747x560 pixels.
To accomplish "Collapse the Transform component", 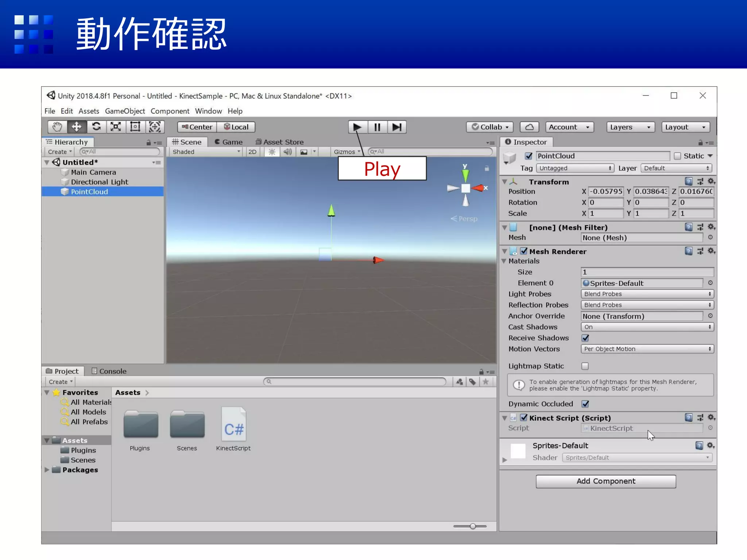I will pyautogui.click(x=504, y=182).
